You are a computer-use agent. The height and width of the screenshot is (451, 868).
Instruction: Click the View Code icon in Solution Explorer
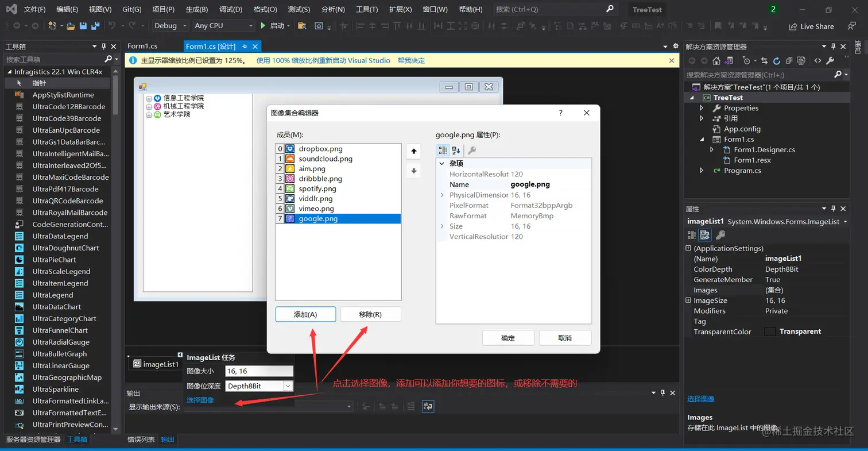click(x=817, y=60)
